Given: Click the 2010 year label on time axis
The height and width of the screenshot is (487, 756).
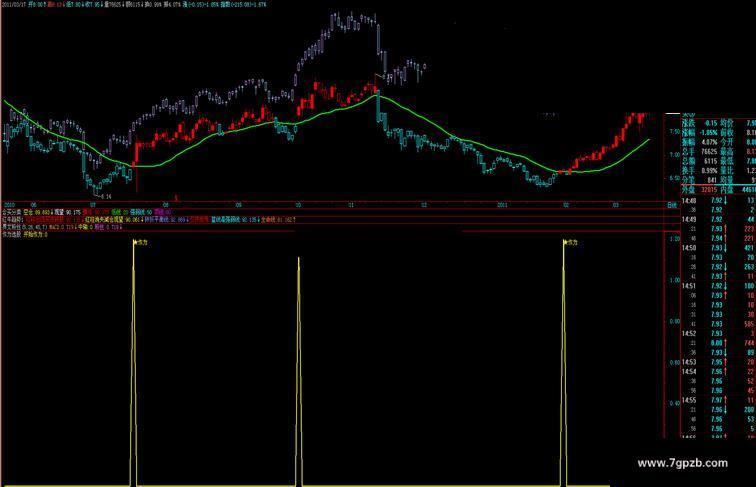Looking at the screenshot, I should point(10,205).
